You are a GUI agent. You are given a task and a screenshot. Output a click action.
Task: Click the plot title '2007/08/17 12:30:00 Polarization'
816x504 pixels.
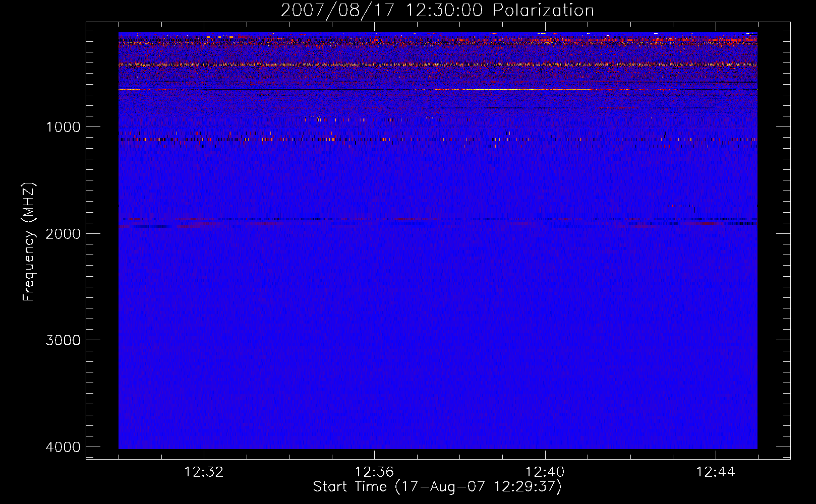(437, 10)
